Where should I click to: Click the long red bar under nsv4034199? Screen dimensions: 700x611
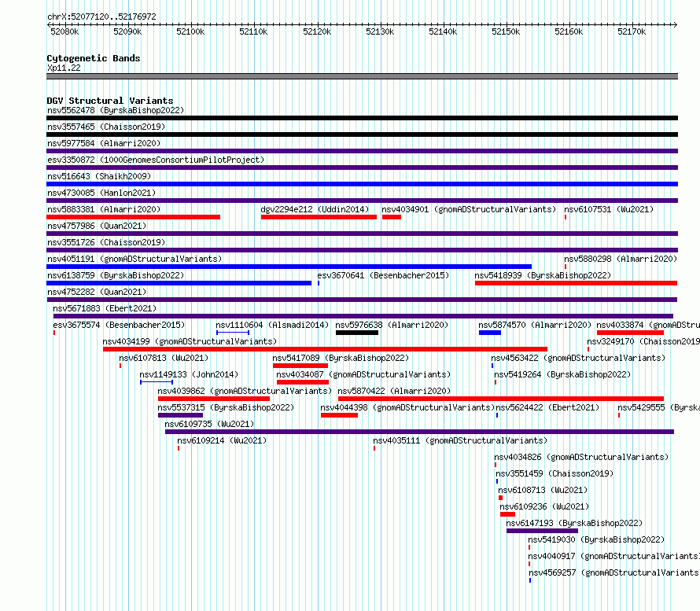(325, 349)
